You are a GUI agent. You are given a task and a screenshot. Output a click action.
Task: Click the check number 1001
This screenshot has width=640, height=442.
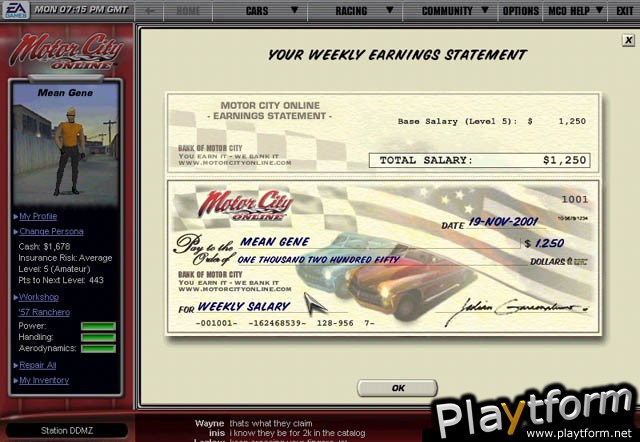(575, 200)
